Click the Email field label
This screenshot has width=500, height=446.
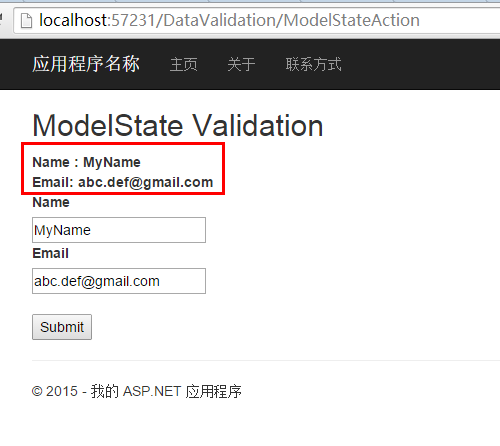pos(50,253)
